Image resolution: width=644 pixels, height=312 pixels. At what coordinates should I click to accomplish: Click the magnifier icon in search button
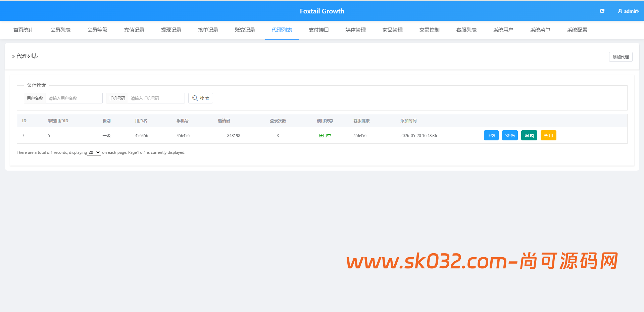click(x=195, y=98)
